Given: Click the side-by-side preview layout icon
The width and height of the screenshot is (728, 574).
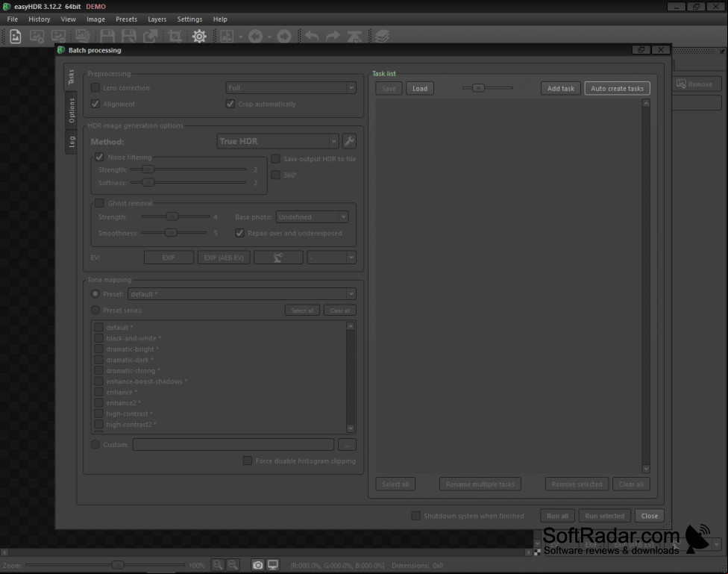Looking at the screenshot, I should [x=227, y=36].
